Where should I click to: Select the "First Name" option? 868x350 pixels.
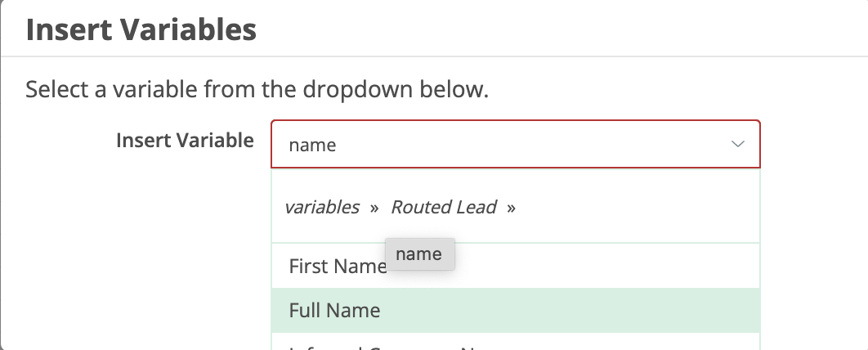click(337, 266)
